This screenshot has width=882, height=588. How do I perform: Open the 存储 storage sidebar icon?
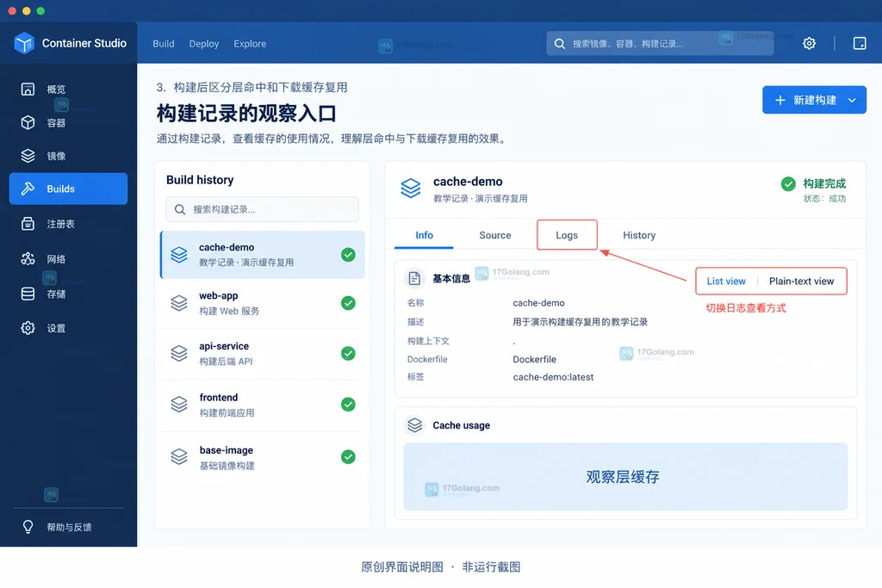pos(28,294)
